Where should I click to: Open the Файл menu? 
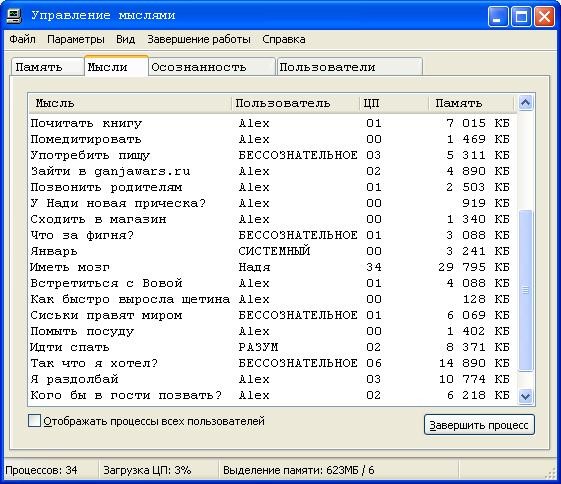22,39
